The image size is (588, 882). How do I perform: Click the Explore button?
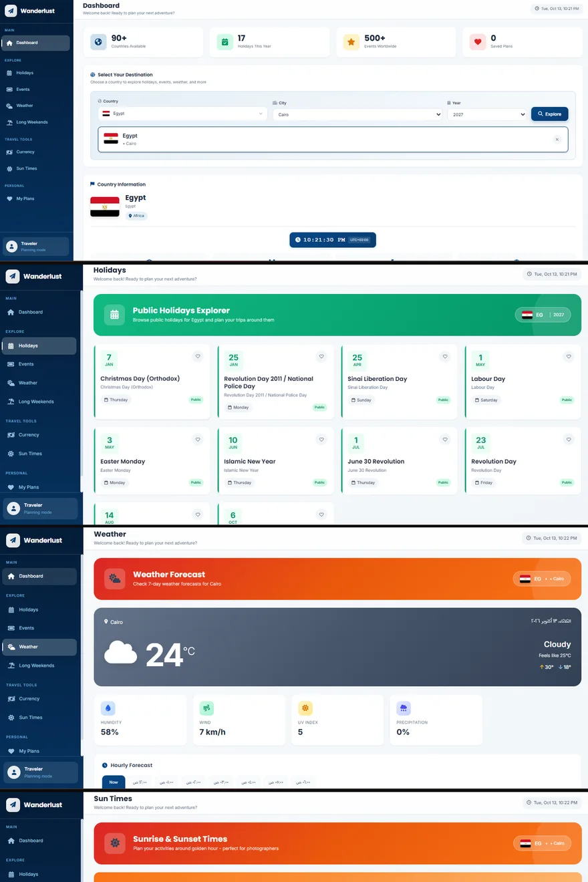pos(549,114)
